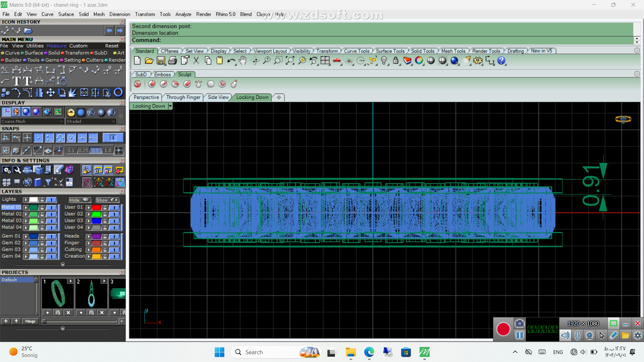Open the four-viewport layout icon
Viewport: 644px width, 362px height.
[325, 61]
